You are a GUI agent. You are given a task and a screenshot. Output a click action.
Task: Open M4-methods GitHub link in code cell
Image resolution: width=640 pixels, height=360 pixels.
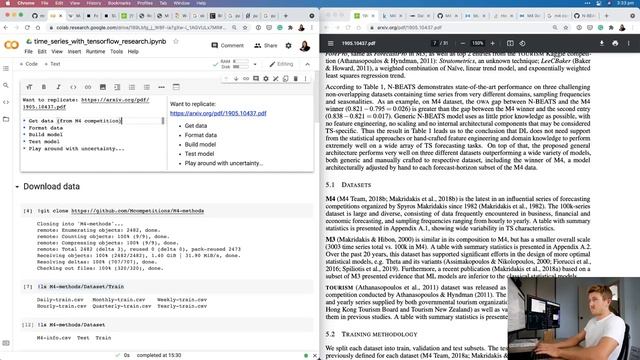pos(138,211)
